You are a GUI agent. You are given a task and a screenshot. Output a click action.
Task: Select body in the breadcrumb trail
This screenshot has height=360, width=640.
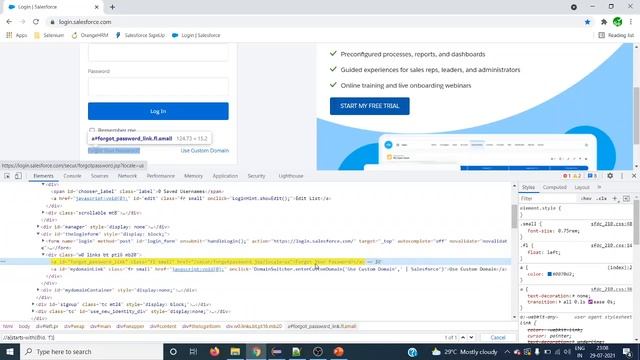(x=24, y=326)
